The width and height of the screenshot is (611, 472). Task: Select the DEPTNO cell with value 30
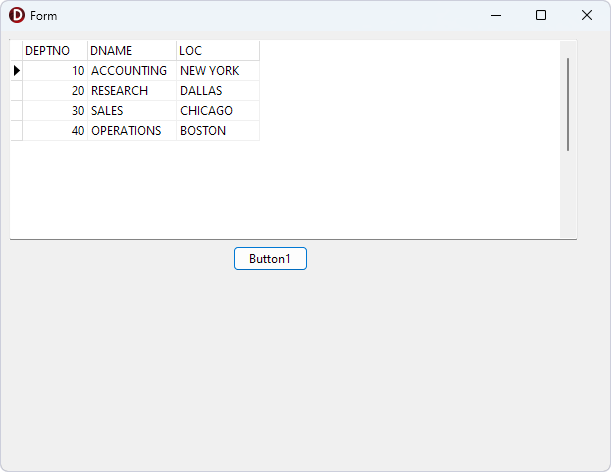(x=55, y=111)
